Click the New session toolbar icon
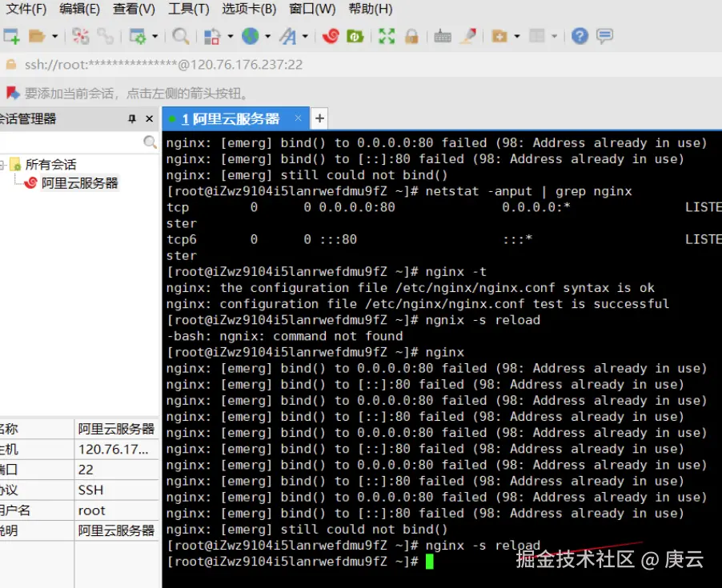722x588 pixels. 11,36
